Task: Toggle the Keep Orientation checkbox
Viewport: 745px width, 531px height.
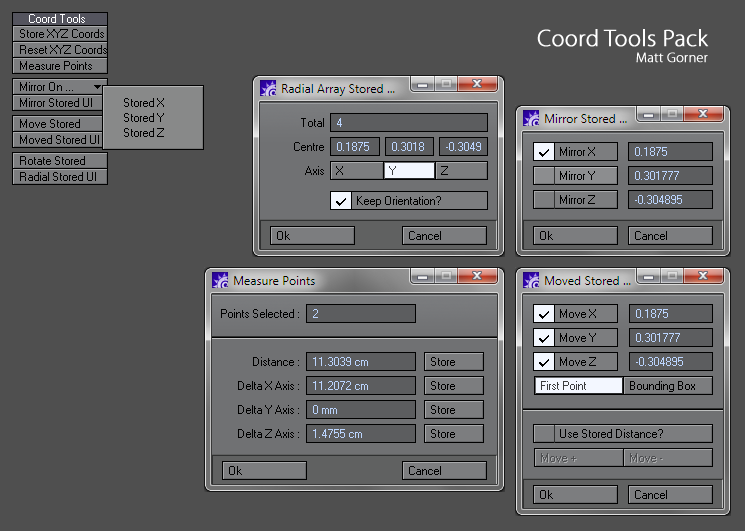Action: coord(341,201)
